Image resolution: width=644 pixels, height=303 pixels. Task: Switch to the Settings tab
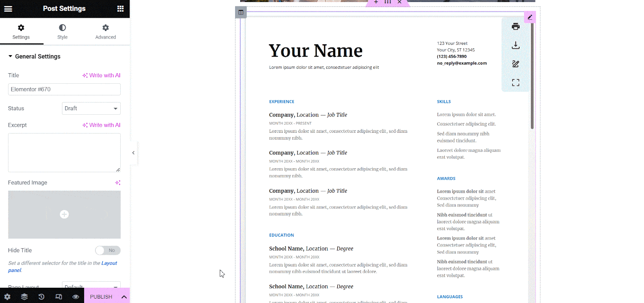[x=21, y=32]
